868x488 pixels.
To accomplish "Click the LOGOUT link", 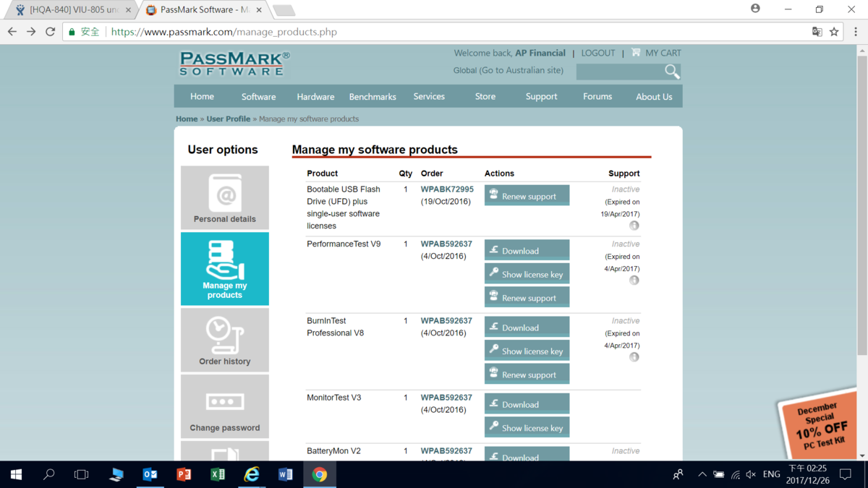I will pyautogui.click(x=598, y=53).
